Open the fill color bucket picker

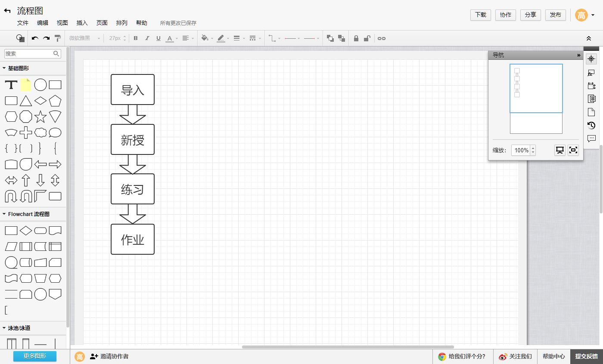coord(206,38)
